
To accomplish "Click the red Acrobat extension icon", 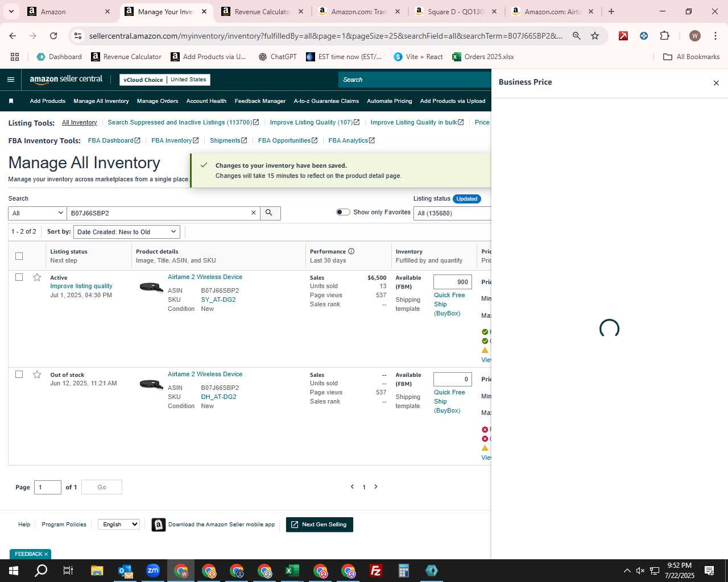I will click(623, 36).
